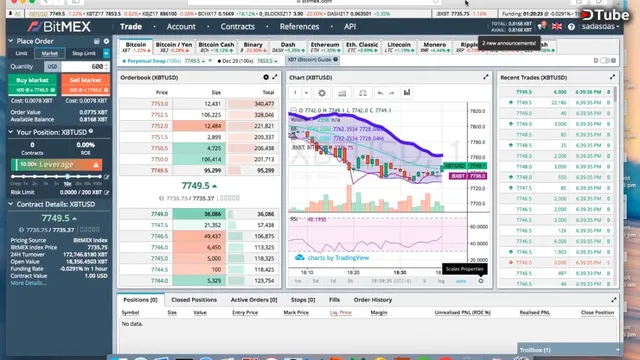
Task: Toggle the layout switch below the announcements tooltip
Action: [x=604, y=60]
